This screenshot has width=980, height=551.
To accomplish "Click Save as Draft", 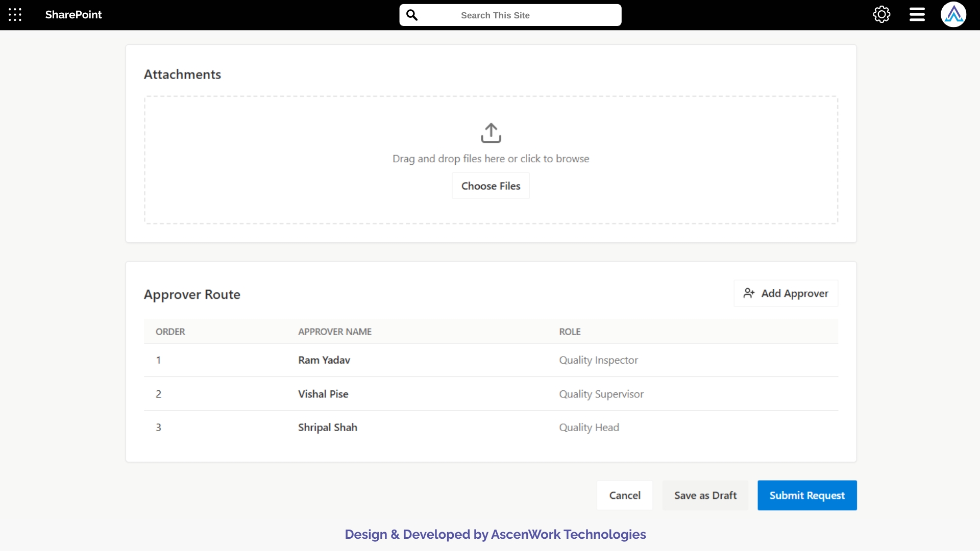I will click(x=704, y=495).
